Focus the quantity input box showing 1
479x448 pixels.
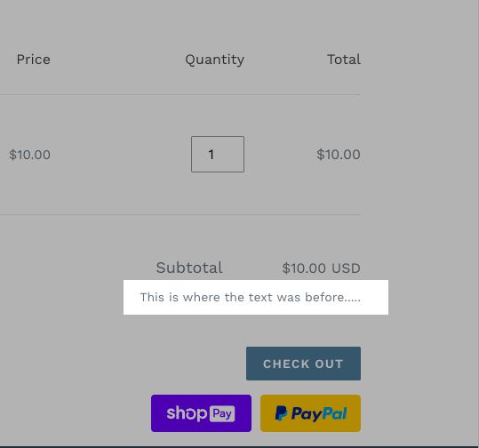tap(218, 154)
